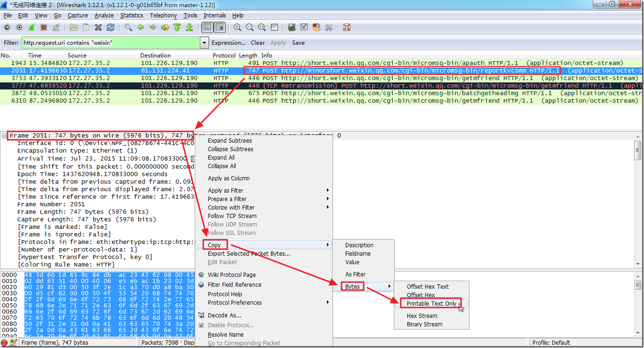This screenshot has height=348, width=644.
Task: Save the current display filter
Action: [298, 43]
